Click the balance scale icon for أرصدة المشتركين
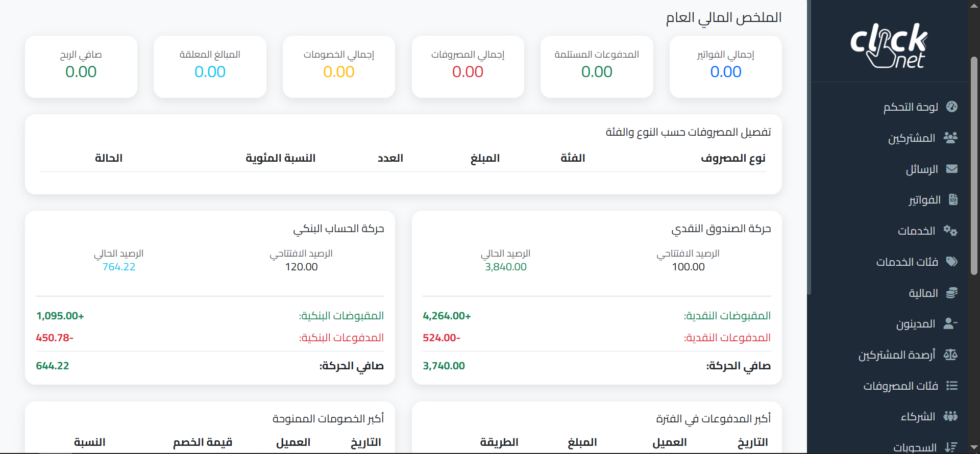 (951, 355)
